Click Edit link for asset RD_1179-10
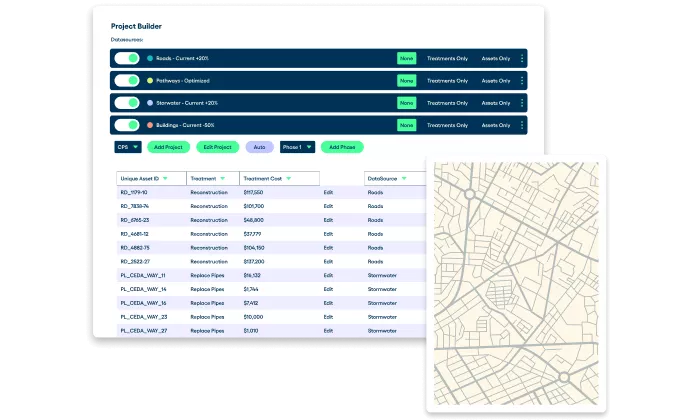The height and width of the screenshot is (420, 700). (328, 192)
